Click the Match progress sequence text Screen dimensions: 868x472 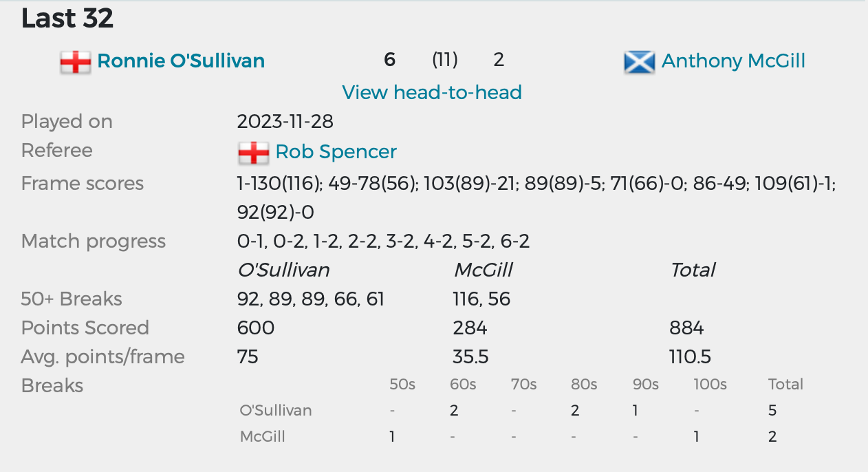tap(383, 242)
